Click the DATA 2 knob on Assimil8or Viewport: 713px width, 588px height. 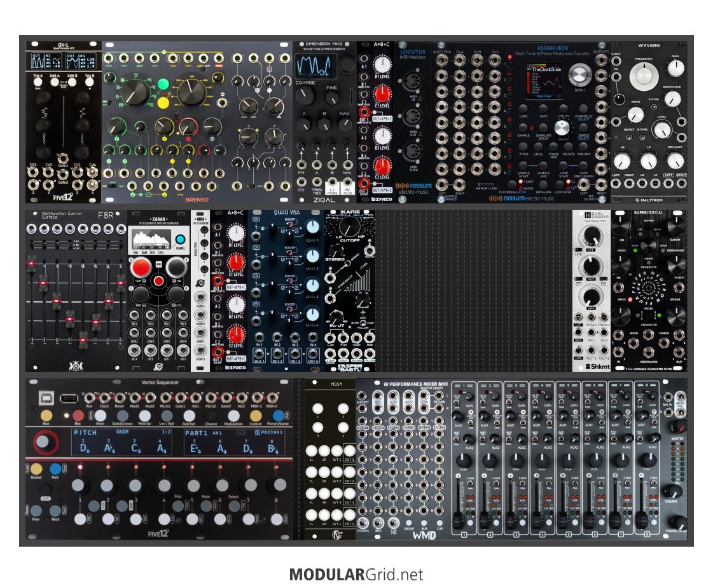tap(562, 128)
